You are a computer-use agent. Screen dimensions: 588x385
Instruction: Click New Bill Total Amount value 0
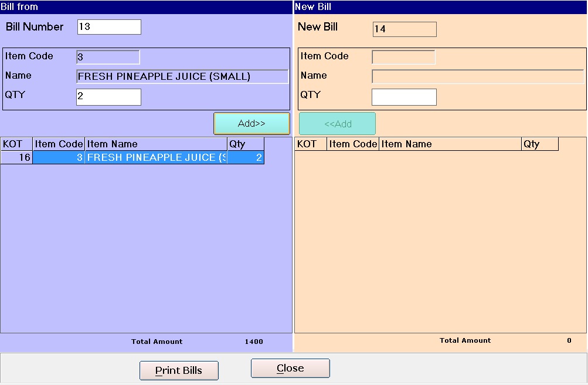point(569,340)
